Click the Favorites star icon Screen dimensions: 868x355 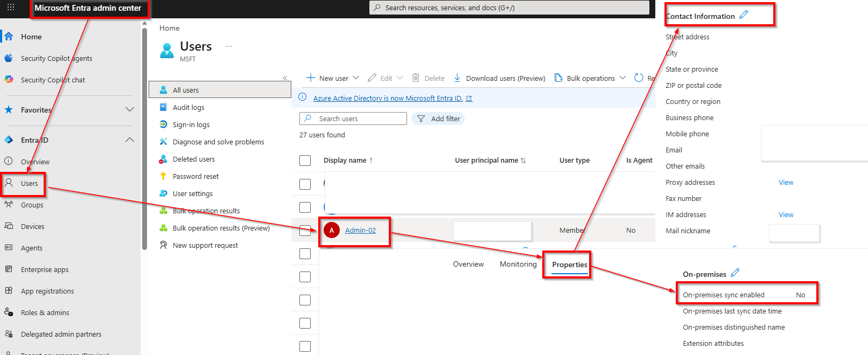[9, 110]
